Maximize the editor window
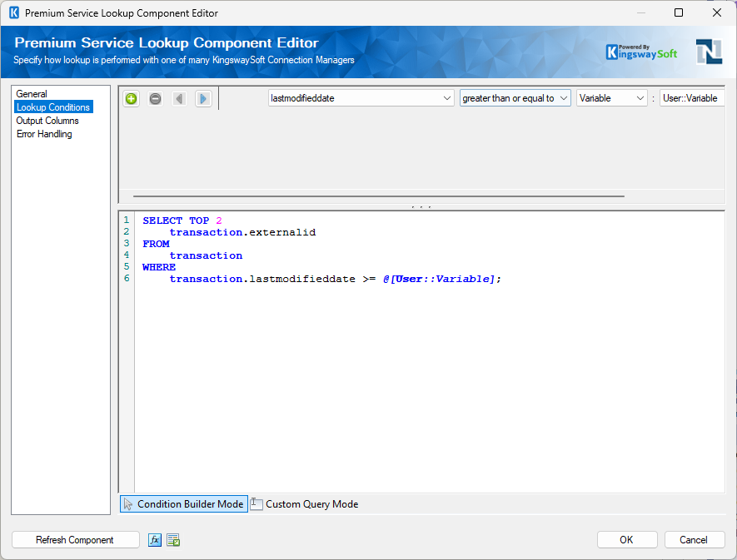 678,12
